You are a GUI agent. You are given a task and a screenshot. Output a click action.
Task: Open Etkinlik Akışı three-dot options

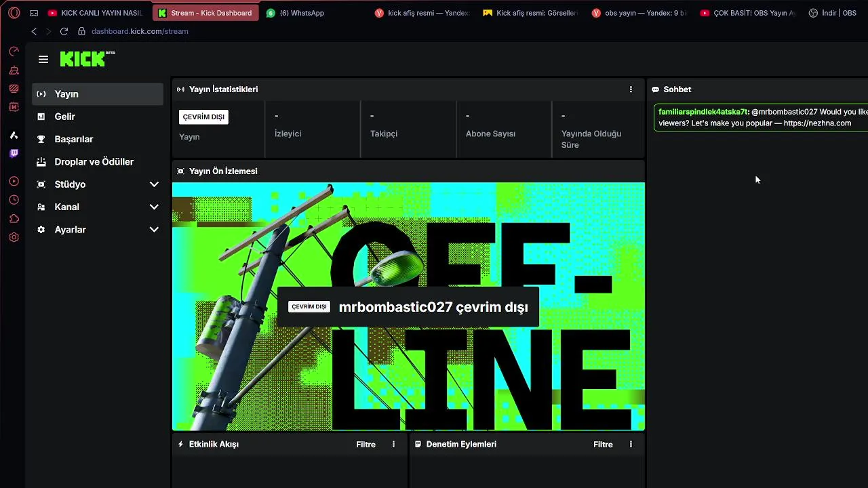(393, 445)
